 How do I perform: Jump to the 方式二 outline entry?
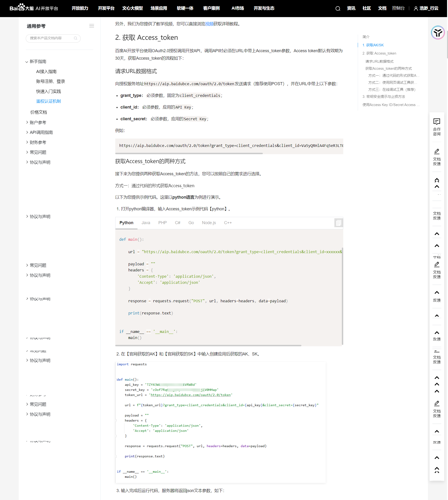click(x=393, y=83)
